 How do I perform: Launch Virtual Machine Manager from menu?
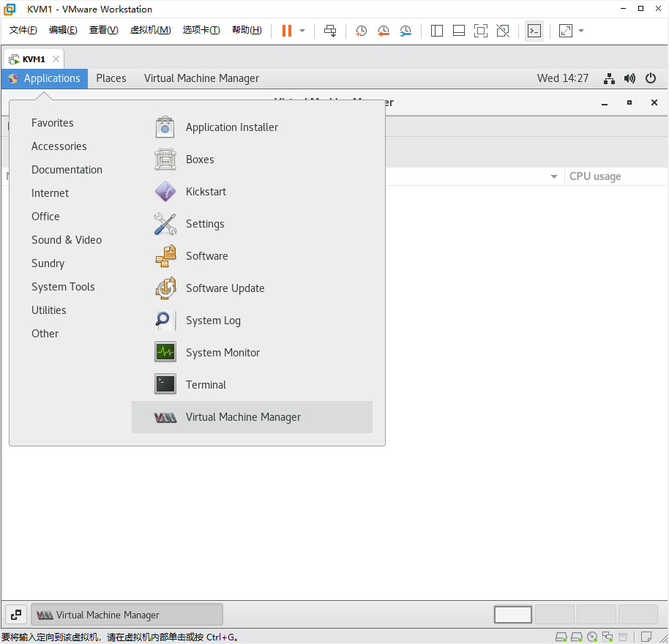[252, 417]
